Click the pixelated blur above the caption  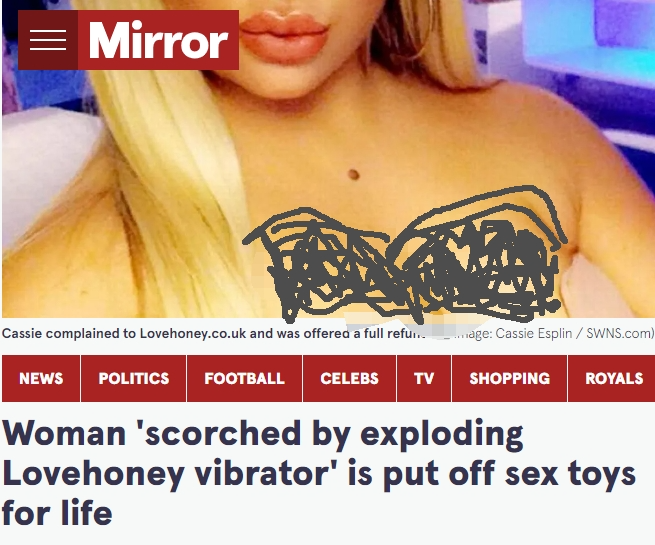418,324
